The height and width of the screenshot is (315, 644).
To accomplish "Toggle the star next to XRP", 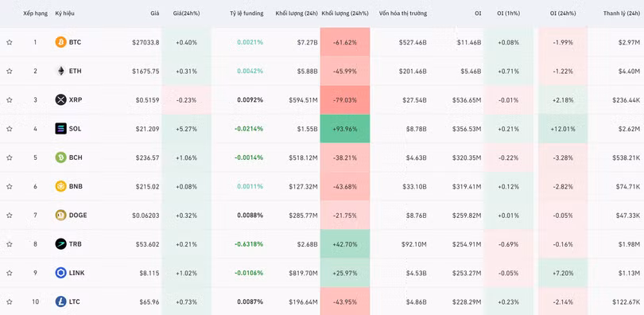I will [x=9, y=99].
